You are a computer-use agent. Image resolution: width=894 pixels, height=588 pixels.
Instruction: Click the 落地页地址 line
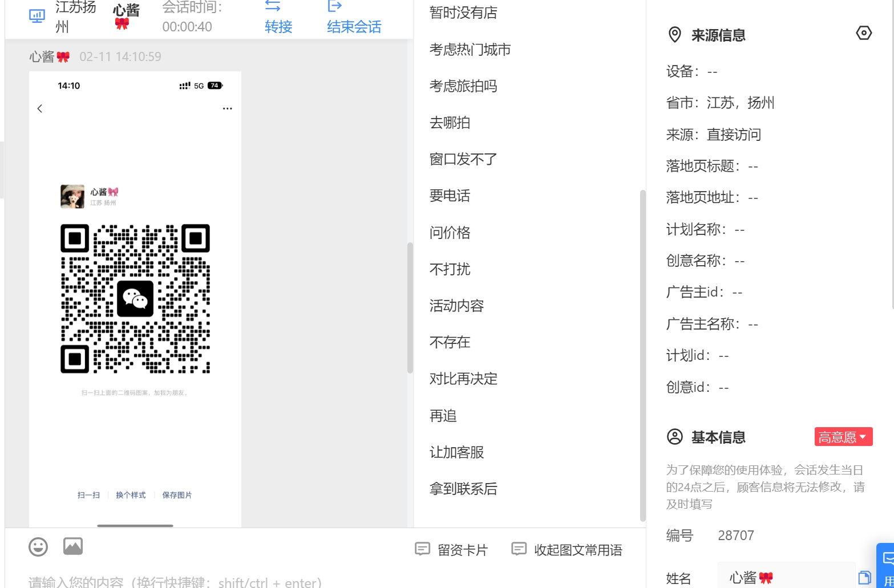(712, 197)
